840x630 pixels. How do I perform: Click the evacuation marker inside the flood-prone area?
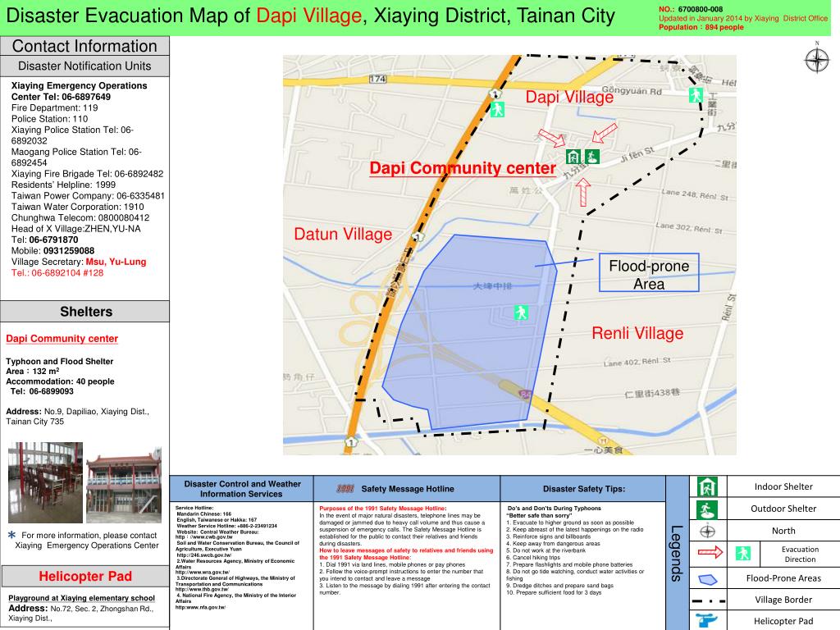[521, 313]
